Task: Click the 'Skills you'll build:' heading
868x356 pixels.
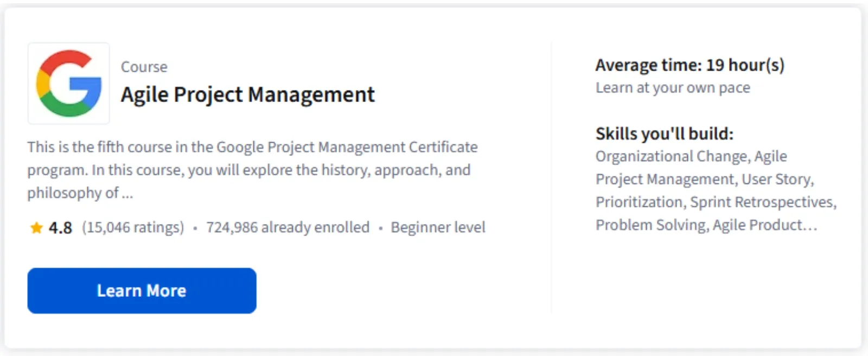Action: point(664,133)
